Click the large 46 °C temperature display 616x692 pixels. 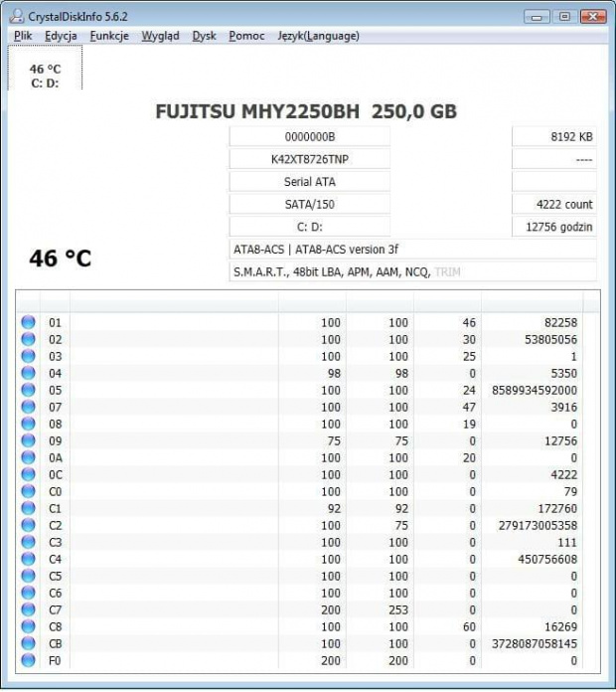60,259
